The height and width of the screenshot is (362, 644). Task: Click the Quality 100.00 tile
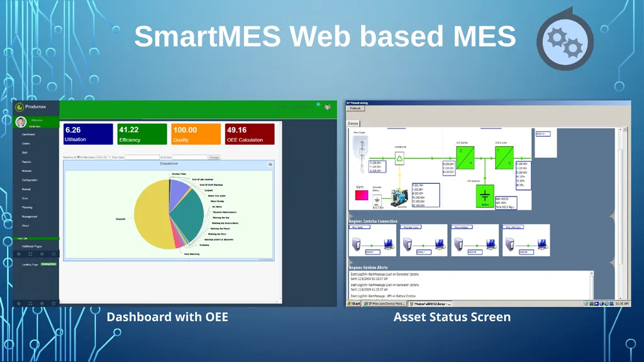pyautogui.click(x=196, y=134)
